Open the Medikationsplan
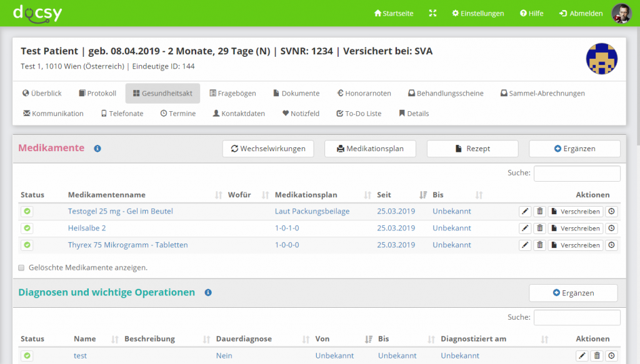Screen dimensions: 640x364 pyautogui.click(x=370, y=149)
